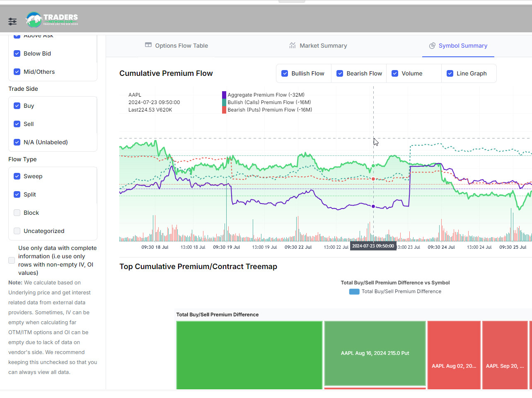
Task: Disable the Bearish Flow checkbox
Action: tap(340, 73)
